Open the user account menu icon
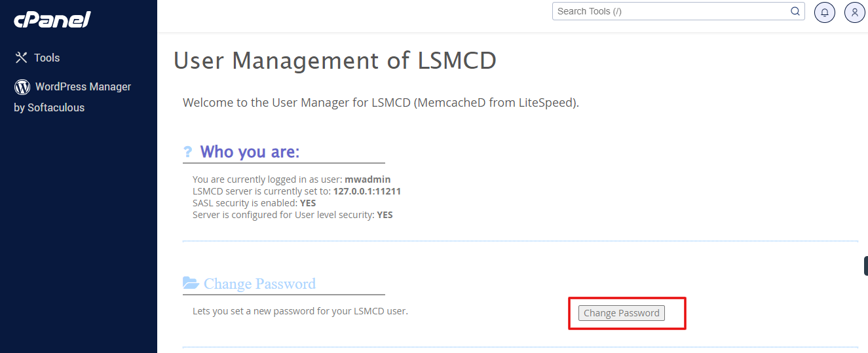The height and width of the screenshot is (353, 868). pyautogui.click(x=854, y=12)
